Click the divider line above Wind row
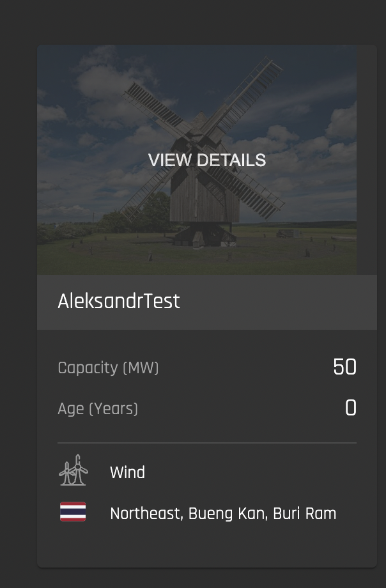 click(207, 443)
